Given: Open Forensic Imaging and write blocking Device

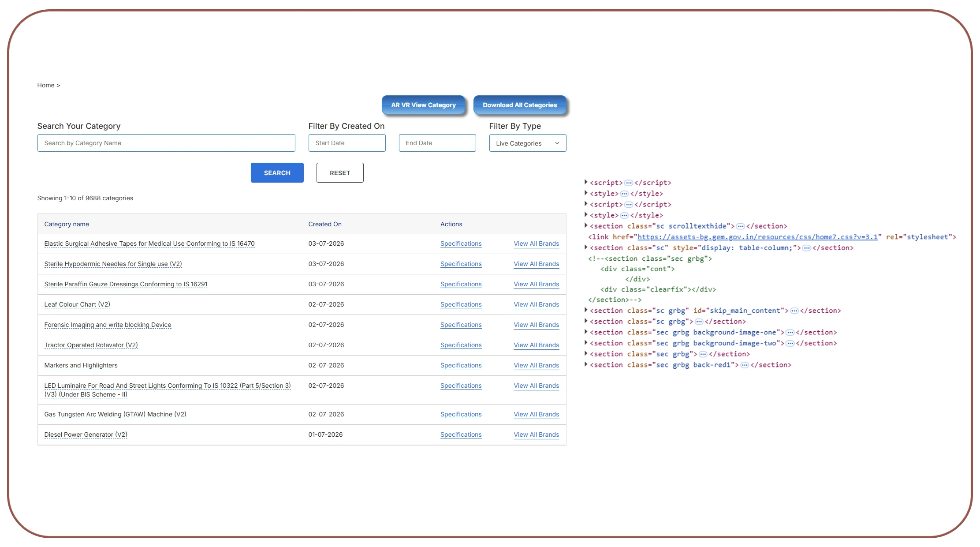Looking at the screenshot, I should tap(108, 325).
